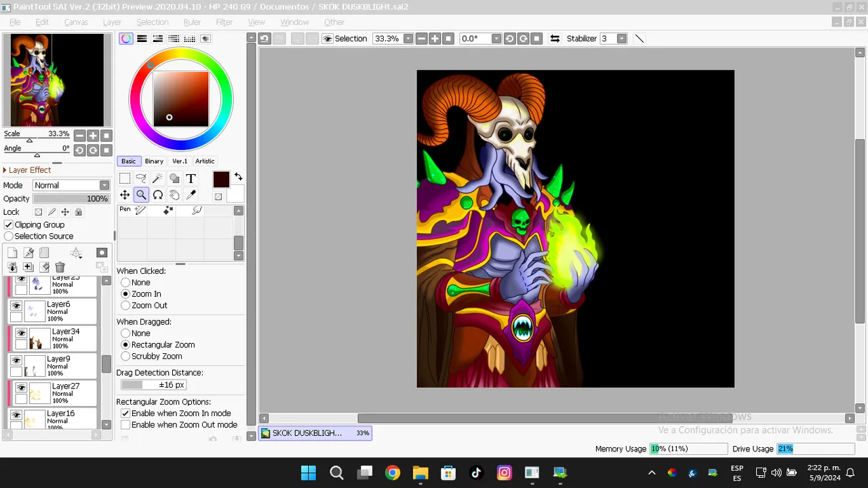Click the SKOK DUSKBLIGH document tab
868x488 pixels.
(315, 433)
